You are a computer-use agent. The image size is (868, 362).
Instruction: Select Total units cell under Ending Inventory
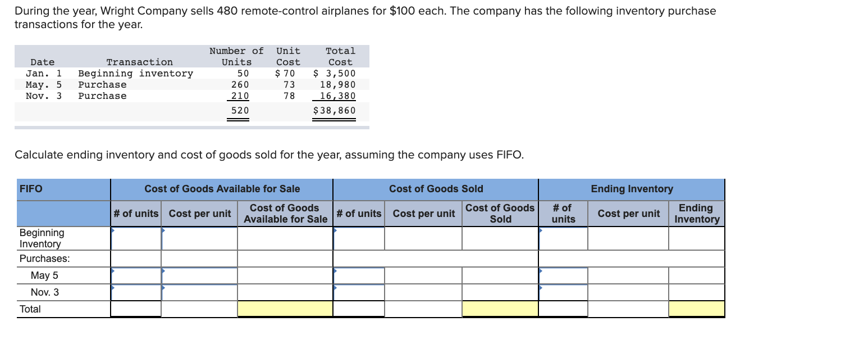563,309
